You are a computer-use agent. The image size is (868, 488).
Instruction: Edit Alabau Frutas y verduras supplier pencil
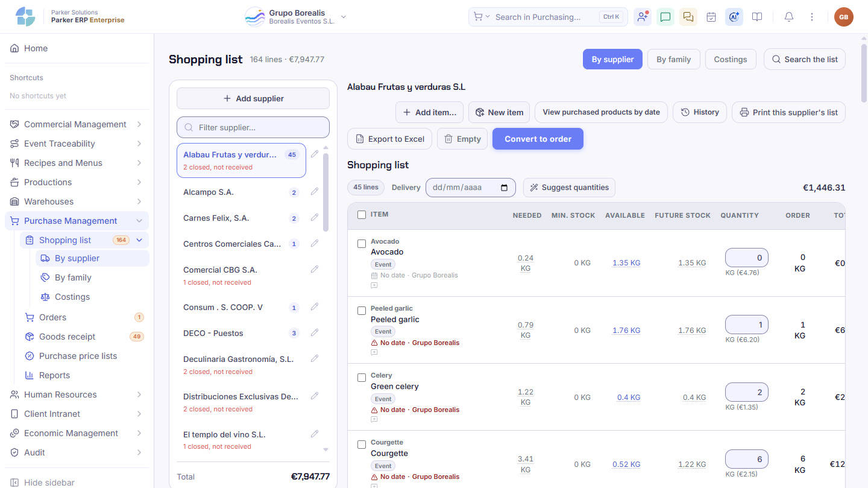point(315,154)
